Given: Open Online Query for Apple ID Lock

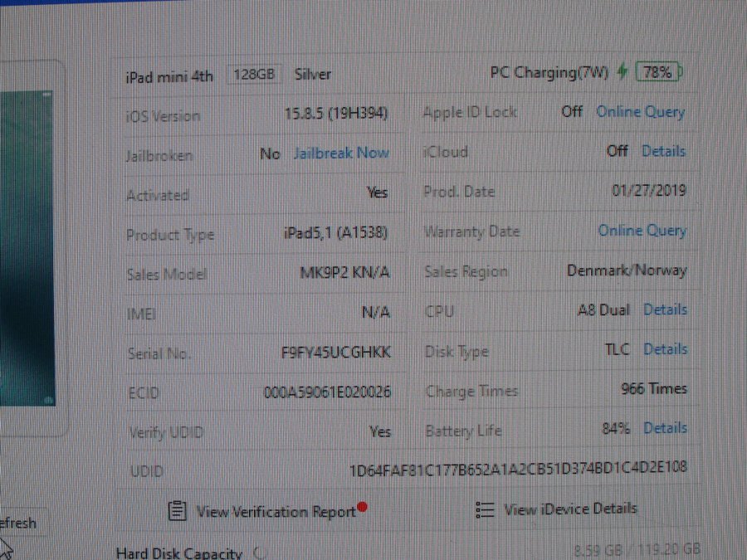Looking at the screenshot, I should tap(640, 112).
